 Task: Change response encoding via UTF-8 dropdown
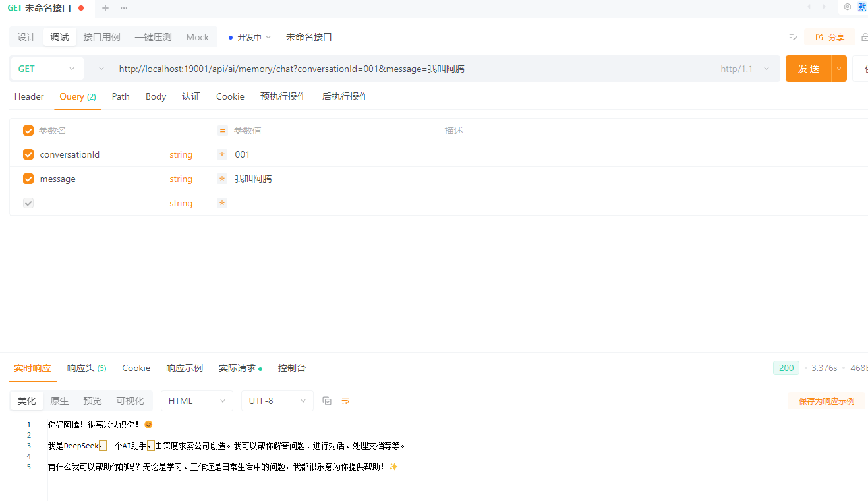[x=277, y=400]
